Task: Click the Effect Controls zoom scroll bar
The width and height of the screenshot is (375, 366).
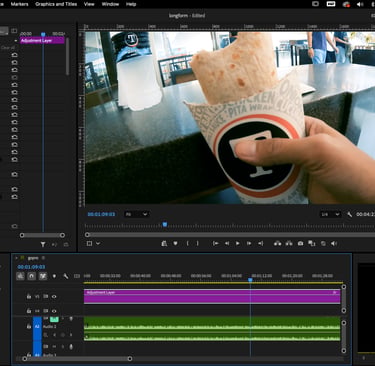Action: pos(42,235)
